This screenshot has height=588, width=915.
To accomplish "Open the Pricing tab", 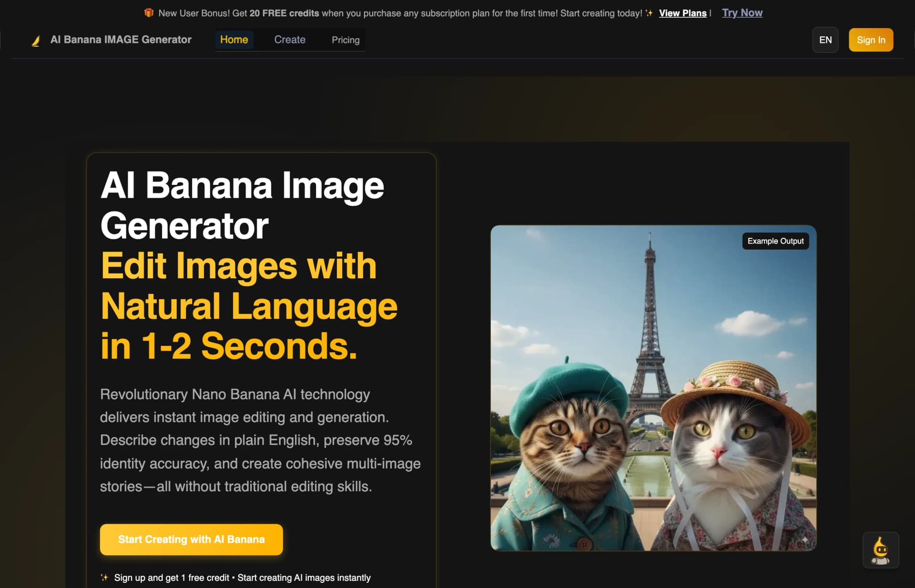I will (x=345, y=40).
